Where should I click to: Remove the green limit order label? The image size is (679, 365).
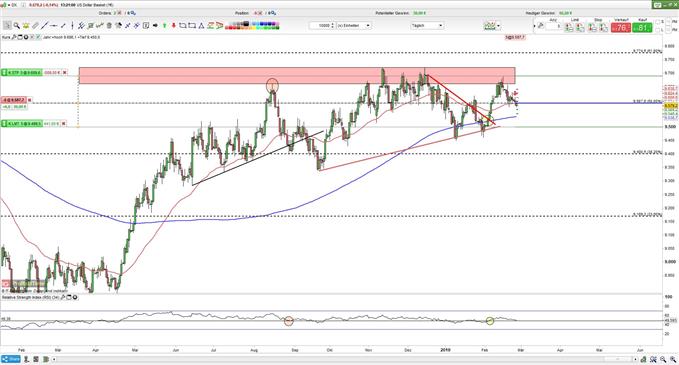[x=64, y=124]
